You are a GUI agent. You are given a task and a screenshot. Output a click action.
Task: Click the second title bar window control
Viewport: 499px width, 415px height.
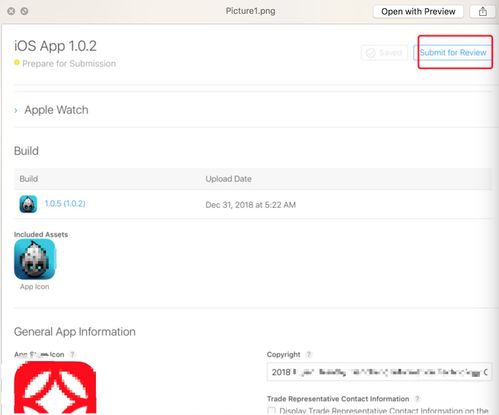tap(24, 11)
